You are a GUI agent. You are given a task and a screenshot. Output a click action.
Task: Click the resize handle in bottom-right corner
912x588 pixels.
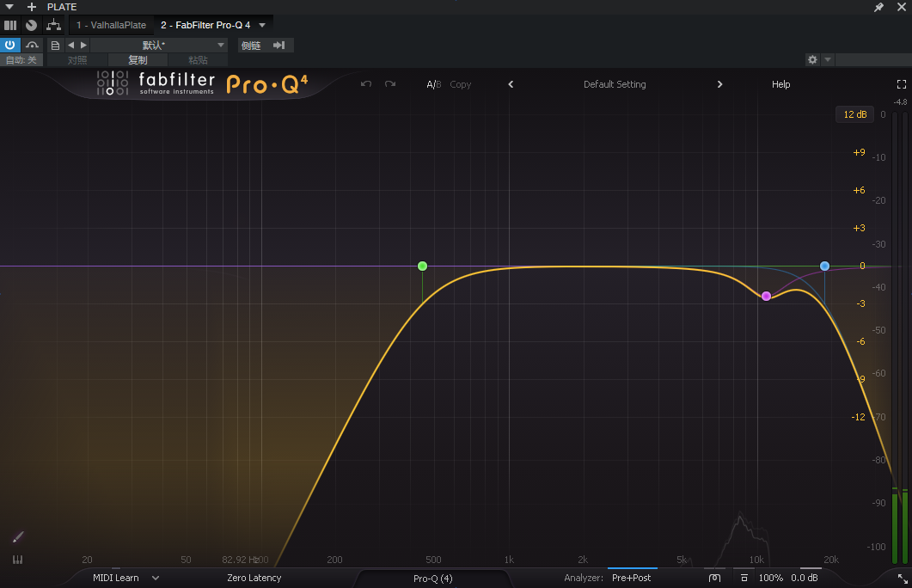tap(902, 579)
